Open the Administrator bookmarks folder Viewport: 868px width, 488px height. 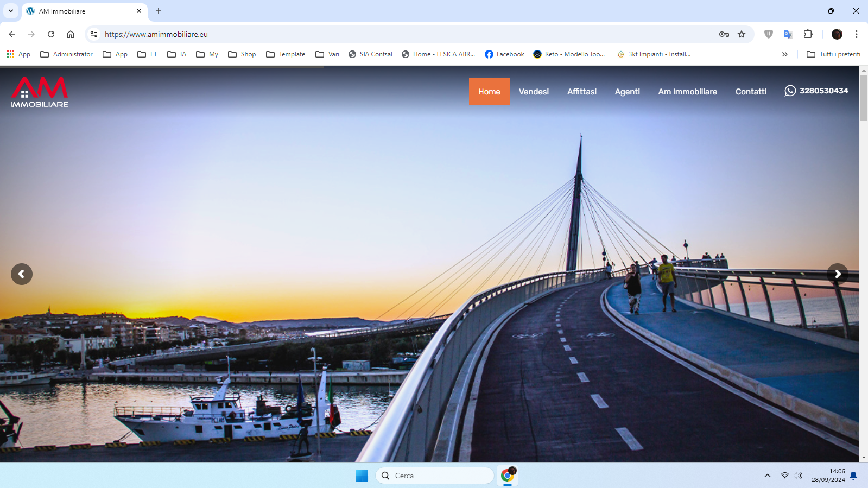[67, 54]
